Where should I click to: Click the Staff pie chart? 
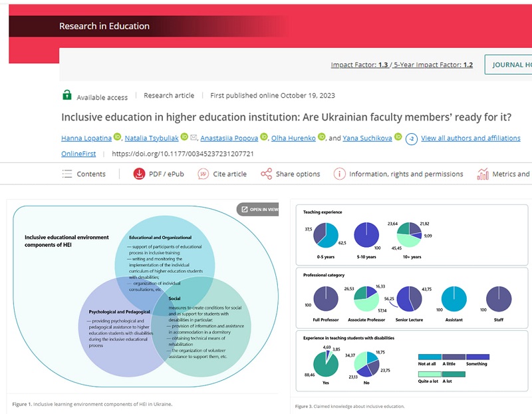(499, 299)
